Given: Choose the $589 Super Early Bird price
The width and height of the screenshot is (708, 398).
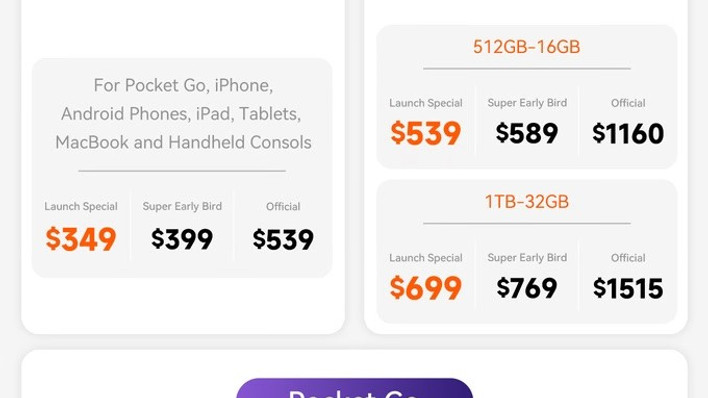Looking at the screenshot, I should tap(526, 133).
